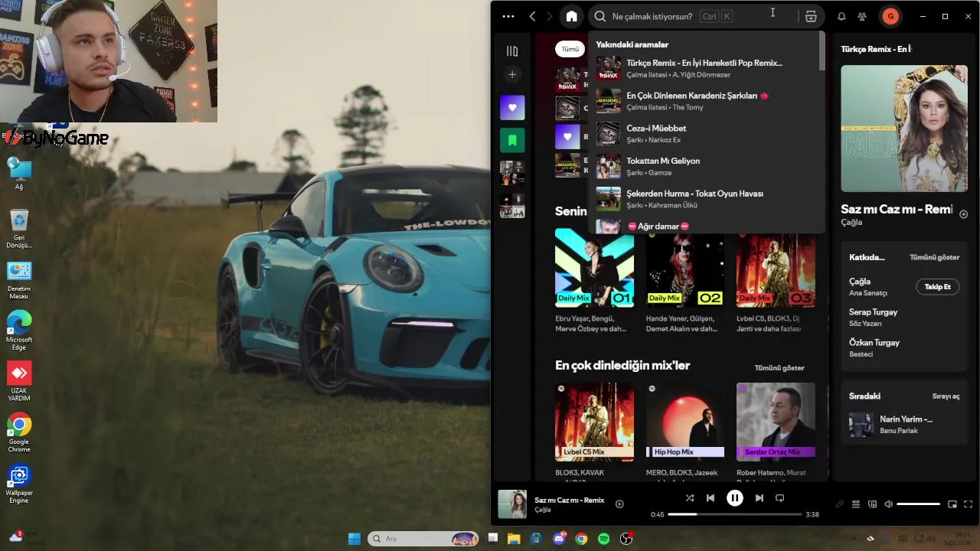Add current track to Liked Songs in player bar
The height and width of the screenshot is (551, 980).
pyautogui.click(x=619, y=504)
